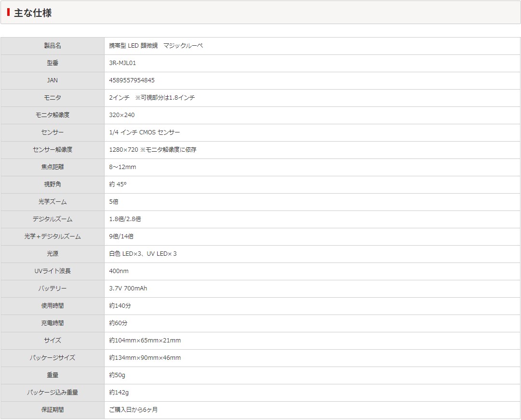This screenshot has height=420, width=521.
Task: Click the UV wavelength value 400nm
Action: pos(119,271)
